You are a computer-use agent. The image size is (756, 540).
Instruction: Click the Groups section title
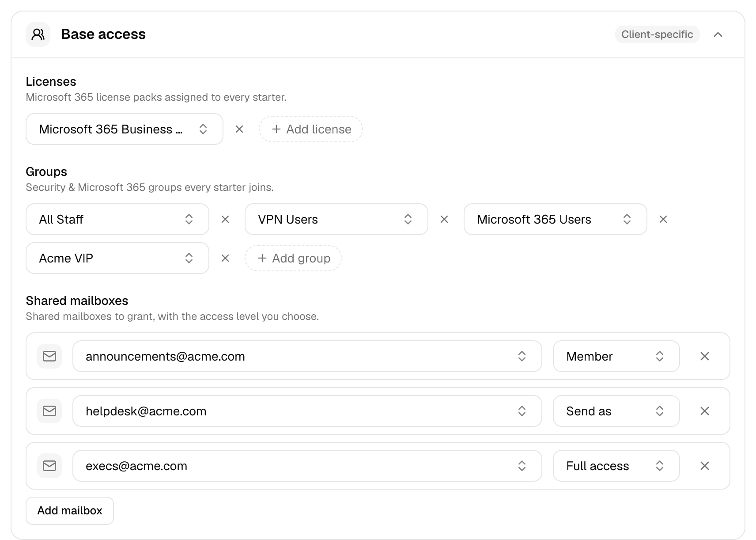click(x=46, y=171)
